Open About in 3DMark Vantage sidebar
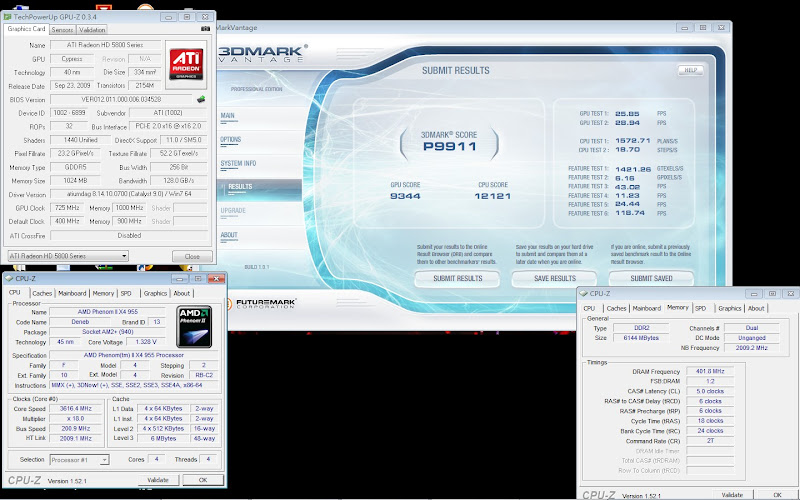Viewport: 800px width, 500px height. click(229, 235)
